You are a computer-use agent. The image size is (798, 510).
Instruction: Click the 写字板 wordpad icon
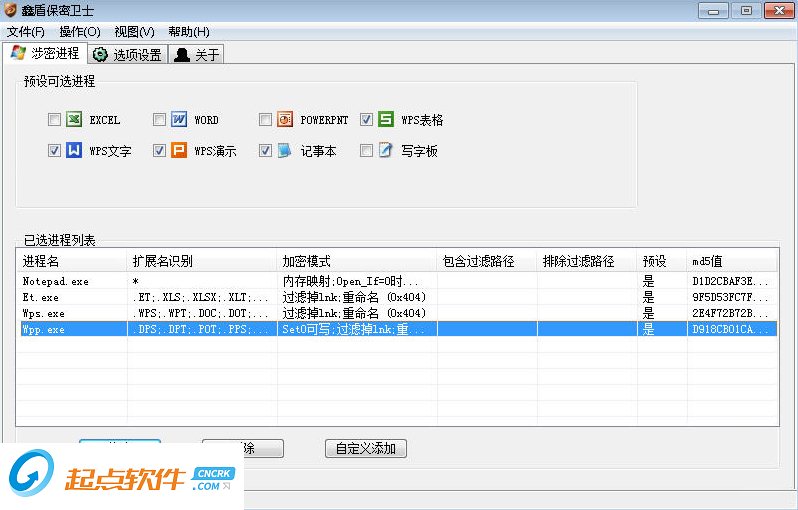tap(386, 150)
